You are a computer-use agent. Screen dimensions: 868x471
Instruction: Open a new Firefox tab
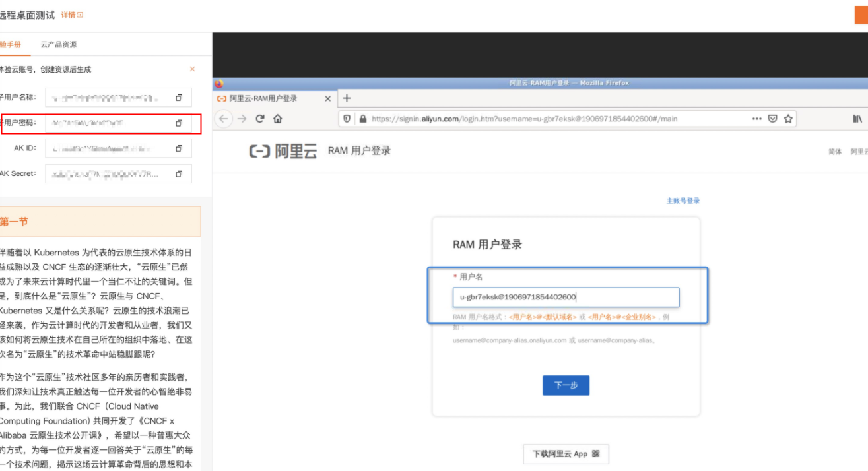pos(347,98)
